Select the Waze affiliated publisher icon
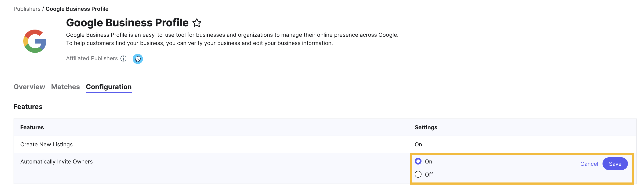 click(138, 59)
